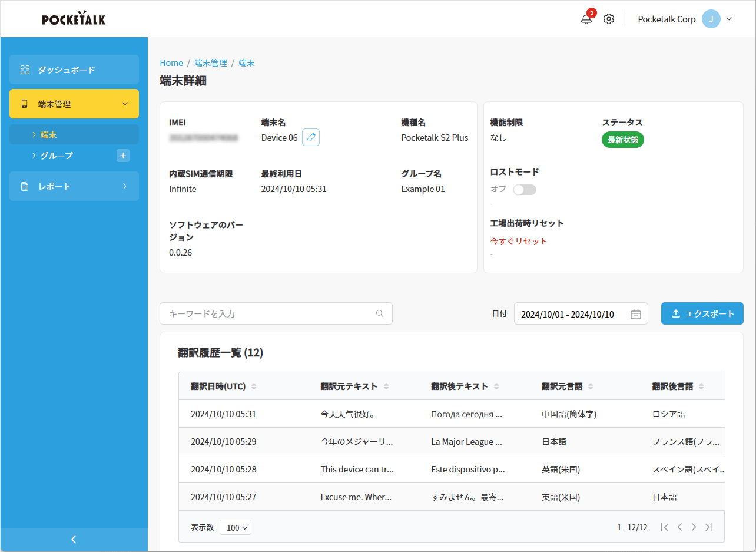
Task: Click the search magnifier icon
Action: (x=380, y=313)
